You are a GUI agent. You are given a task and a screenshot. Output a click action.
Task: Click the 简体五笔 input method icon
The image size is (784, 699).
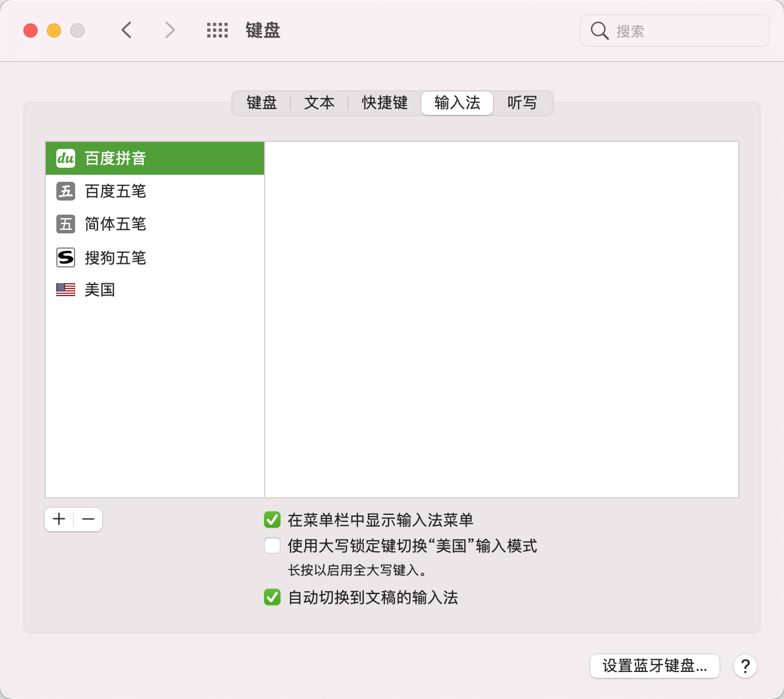[66, 224]
